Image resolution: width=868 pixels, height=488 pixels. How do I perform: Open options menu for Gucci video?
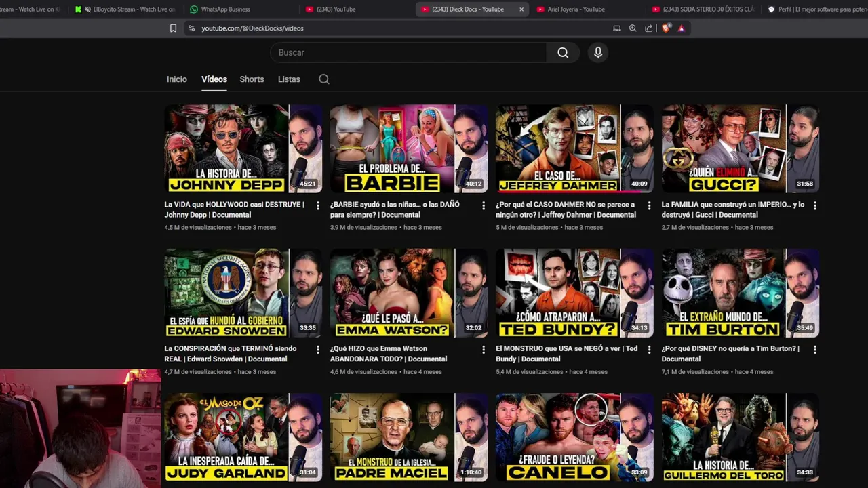[x=814, y=205]
